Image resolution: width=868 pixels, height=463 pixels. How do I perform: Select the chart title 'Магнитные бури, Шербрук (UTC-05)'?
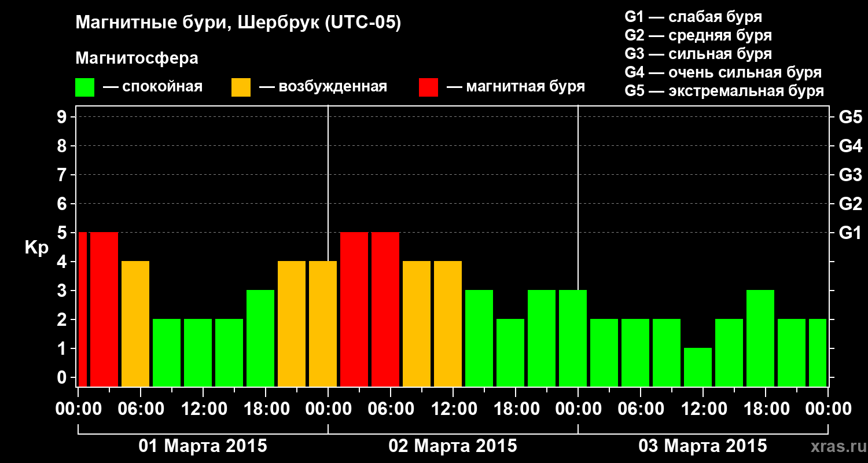coord(238,24)
